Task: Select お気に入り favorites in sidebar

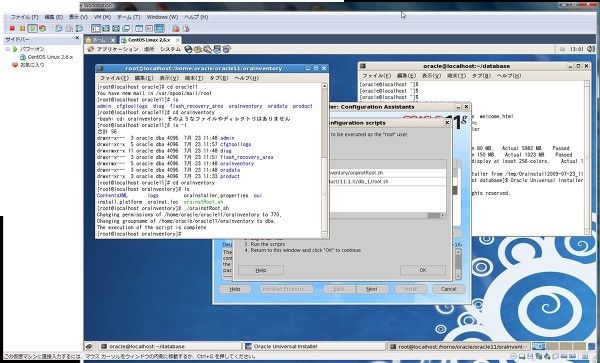Action: click(32, 65)
